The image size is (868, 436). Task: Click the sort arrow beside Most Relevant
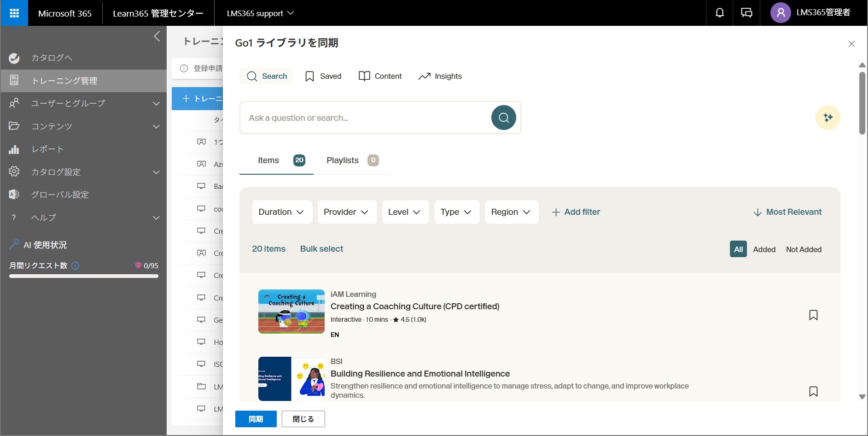(x=757, y=212)
